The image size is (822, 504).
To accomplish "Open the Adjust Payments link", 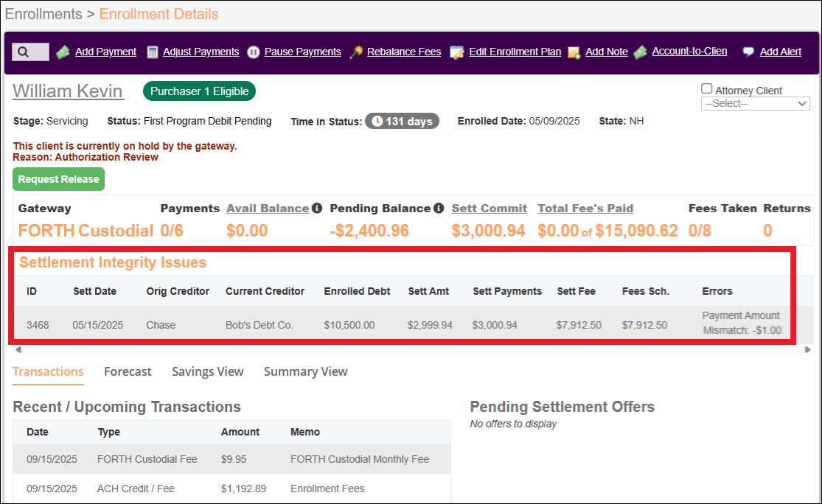I will [201, 52].
